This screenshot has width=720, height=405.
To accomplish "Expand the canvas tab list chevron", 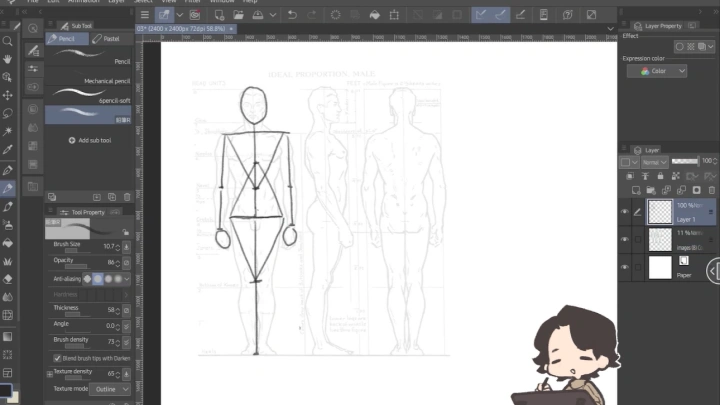I will pyautogui.click(x=610, y=28).
